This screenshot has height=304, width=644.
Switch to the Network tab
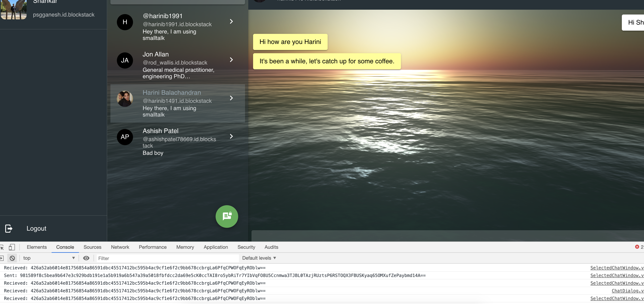coord(120,247)
